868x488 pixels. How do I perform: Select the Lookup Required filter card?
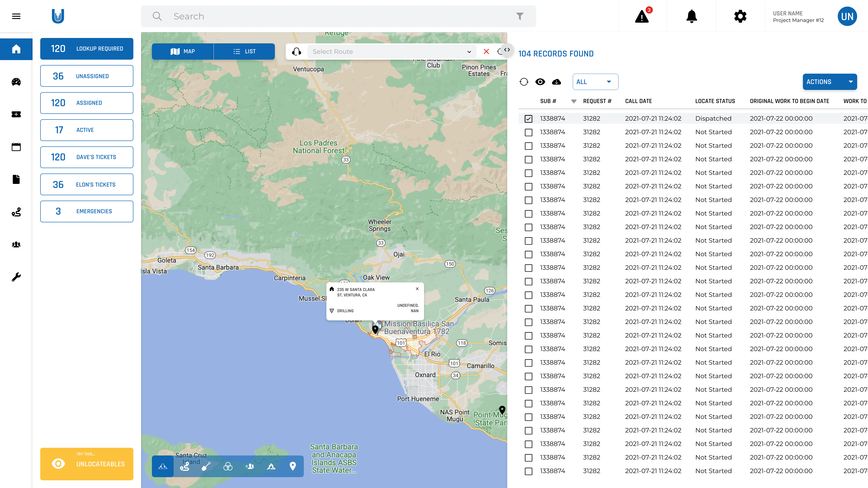tap(87, 49)
